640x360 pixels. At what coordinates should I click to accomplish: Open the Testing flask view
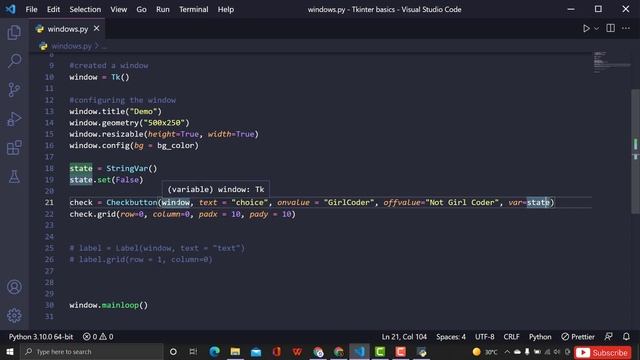[14, 176]
